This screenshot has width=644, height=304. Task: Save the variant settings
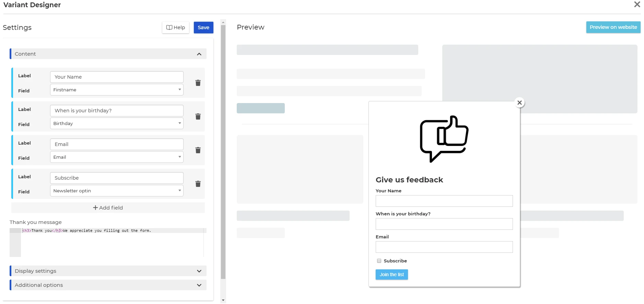coord(203,27)
